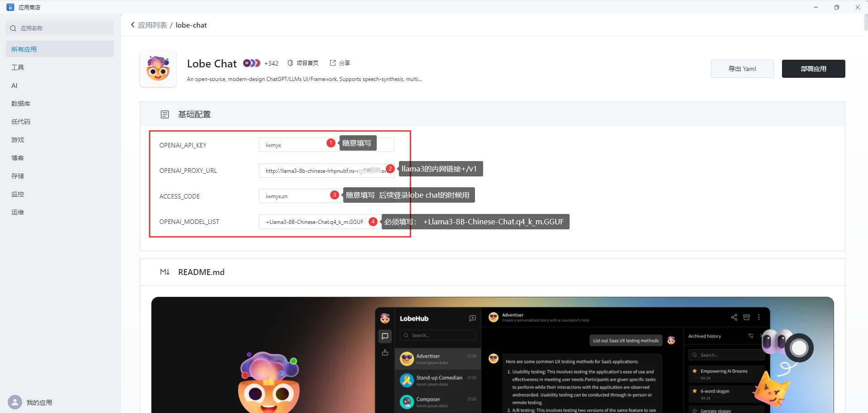Click the OPENAI_MODEL_LIST input field

point(326,222)
